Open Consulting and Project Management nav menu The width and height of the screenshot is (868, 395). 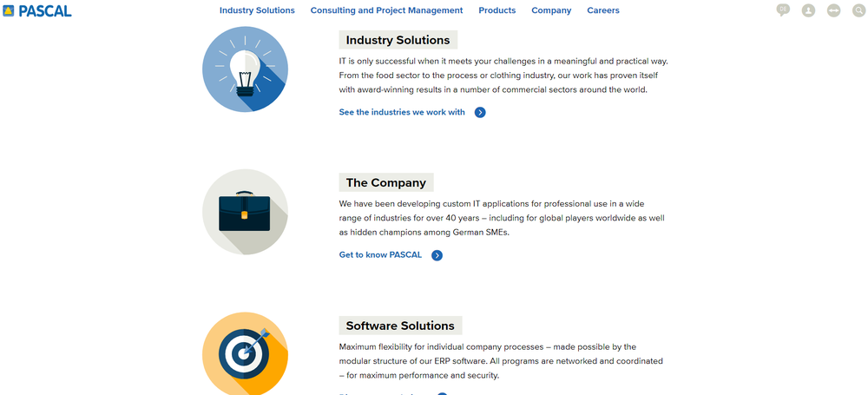coord(386,10)
